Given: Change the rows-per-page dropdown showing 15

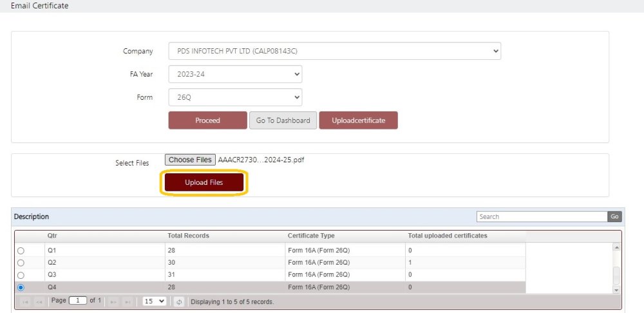Looking at the screenshot, I should pos(154,301).
